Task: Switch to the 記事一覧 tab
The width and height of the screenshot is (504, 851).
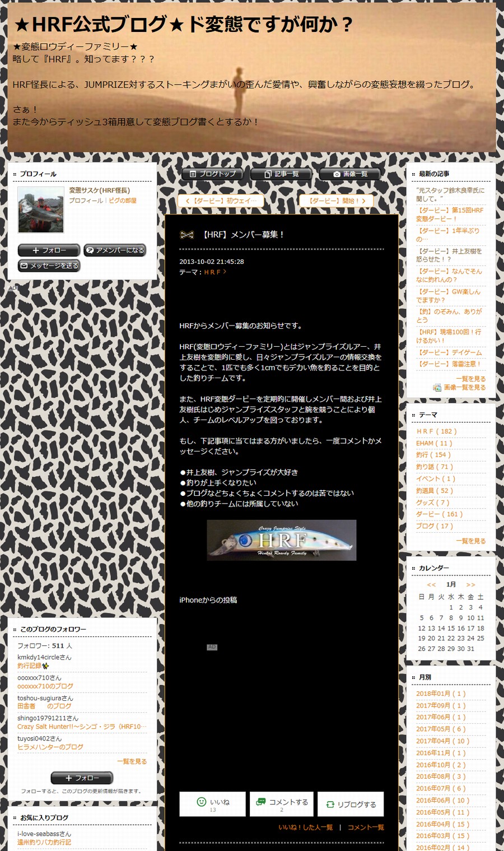Action: (x=282, y=174)
